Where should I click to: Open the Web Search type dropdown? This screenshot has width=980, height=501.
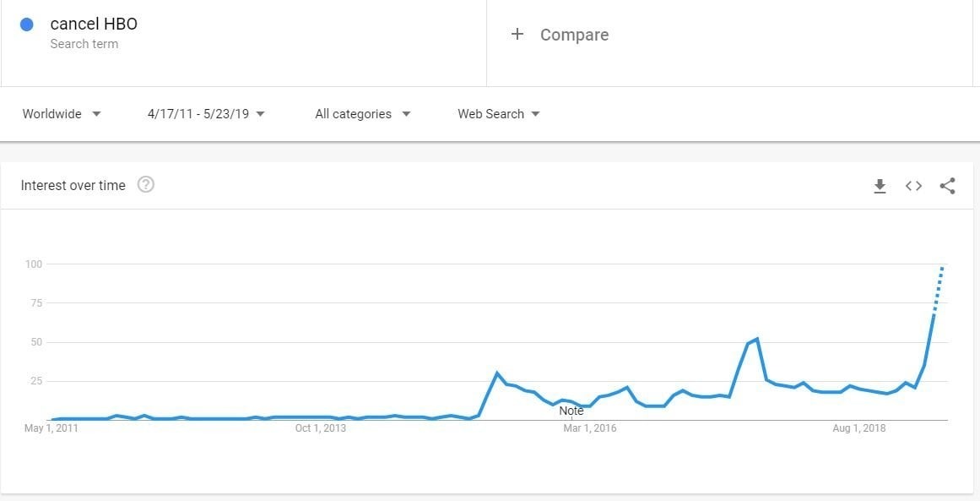[499, 114]
